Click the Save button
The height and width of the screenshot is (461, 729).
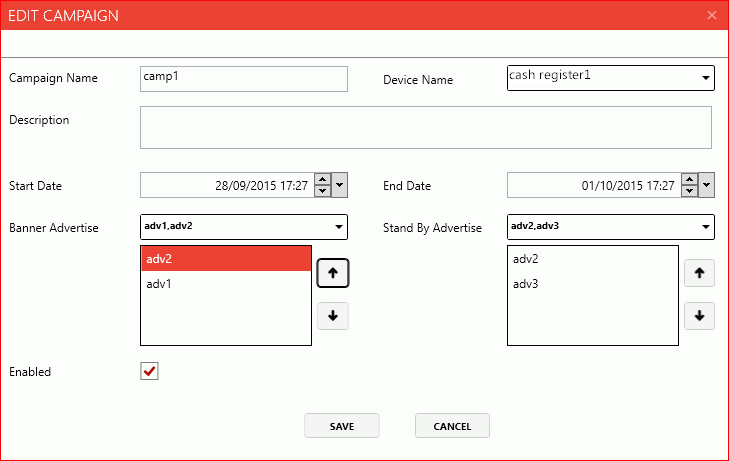[x=342, y=426]
